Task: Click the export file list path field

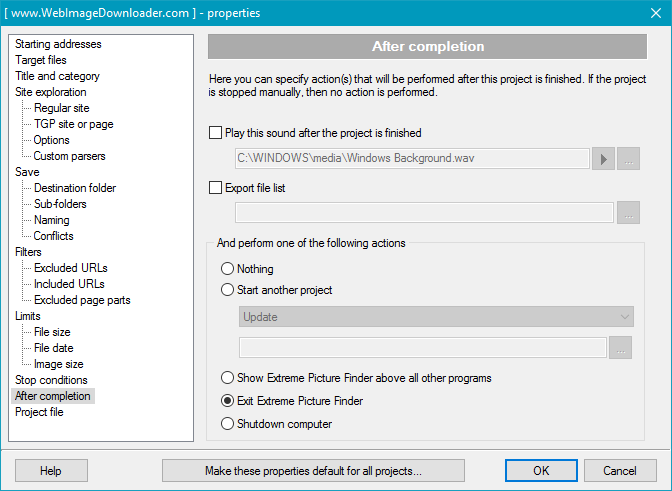Action: (x=424, y=213)
